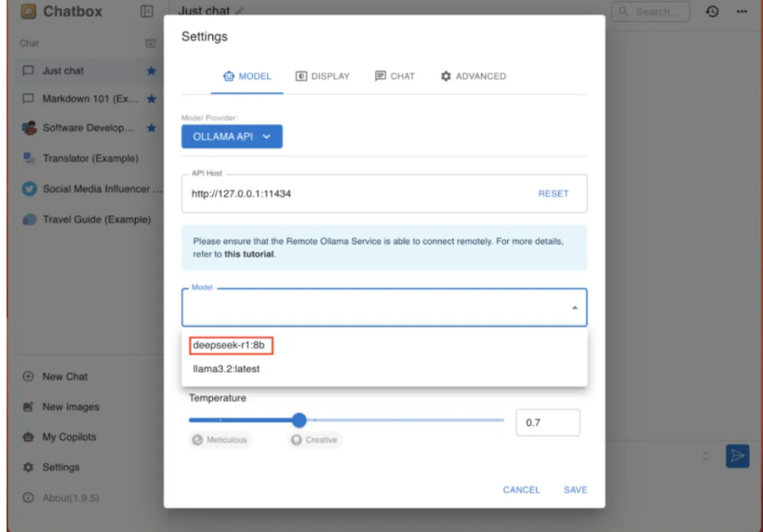Toggle the star on Just chat
Viewport: 763px width, 532px height.
click(x=152, y=71)
